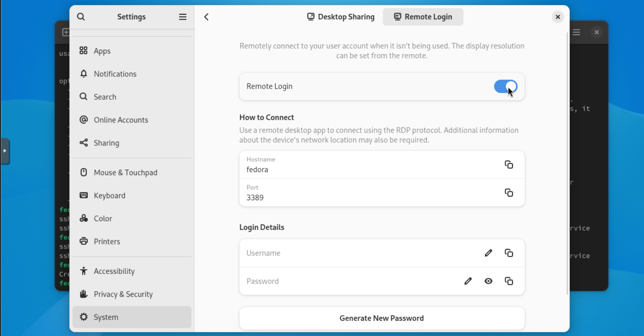Open Color settings

pyautogui.click(x=132, y=218)
